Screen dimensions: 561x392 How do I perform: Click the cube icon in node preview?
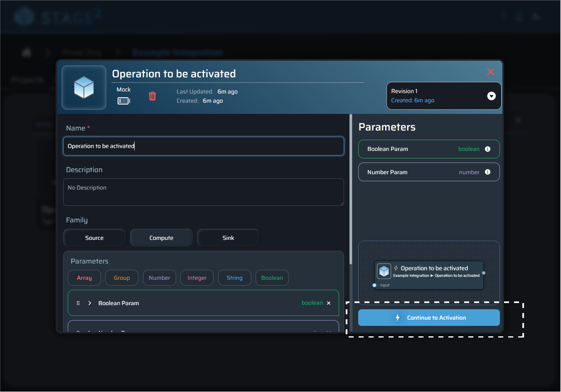pyautogui.click(x=384, y=271)
